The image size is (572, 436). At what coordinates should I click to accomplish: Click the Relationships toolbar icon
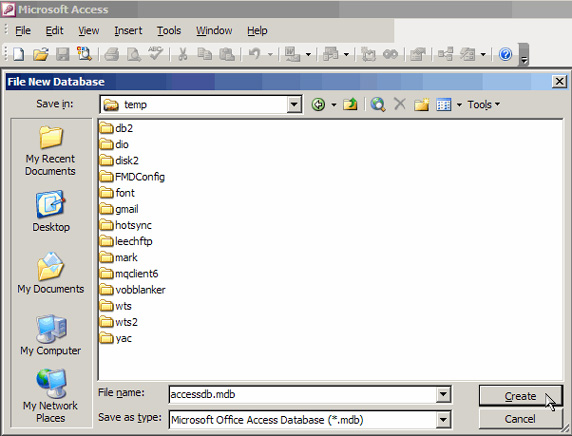click(445, 54)
